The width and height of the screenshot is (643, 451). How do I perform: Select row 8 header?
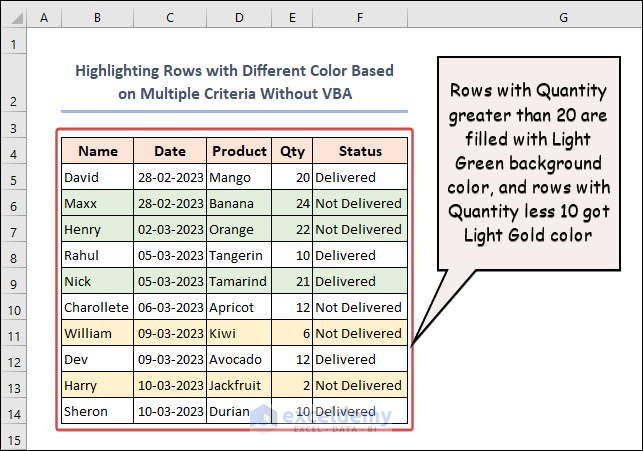[x=14, y=255]
